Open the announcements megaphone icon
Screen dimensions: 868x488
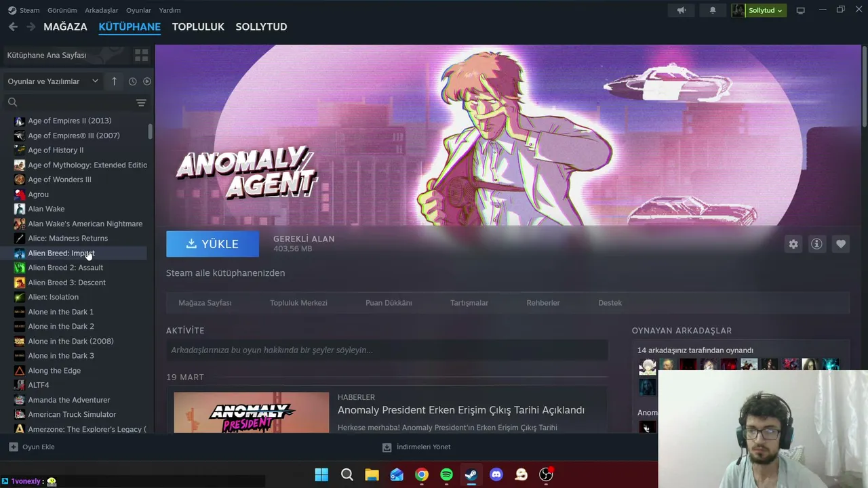click(682, 10)
